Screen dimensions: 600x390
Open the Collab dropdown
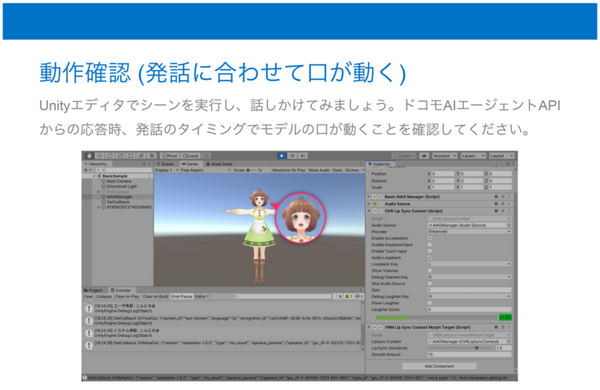(x=404, y=156)
